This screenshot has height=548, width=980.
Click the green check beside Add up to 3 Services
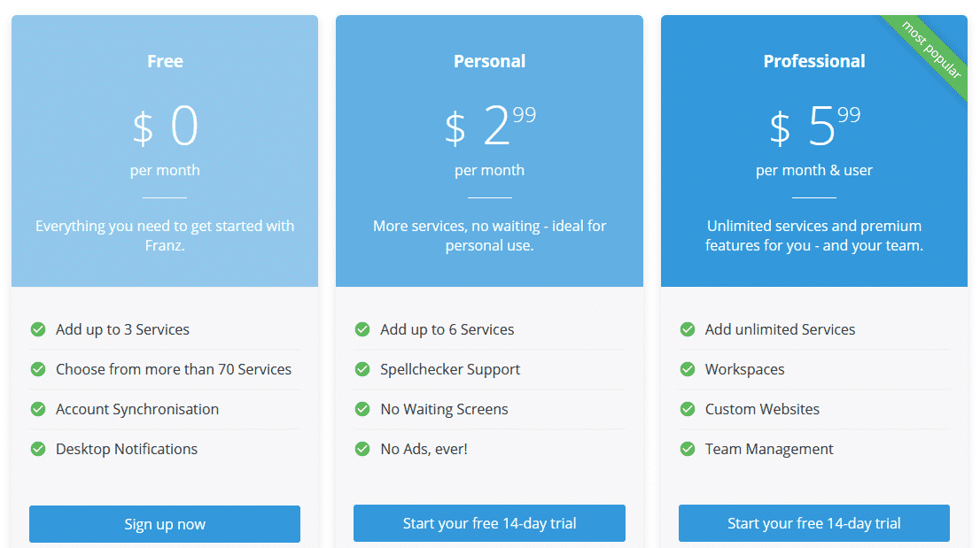[38, 329]
